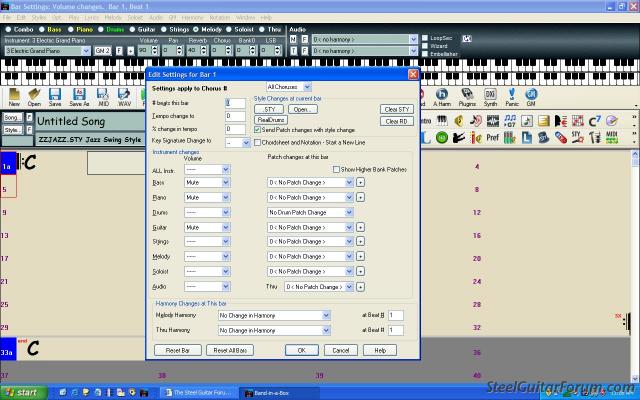Image resolution: width=640 pixels, height=400 pixels.
Task: Click the RealDrums button
Action: (271, 120)
